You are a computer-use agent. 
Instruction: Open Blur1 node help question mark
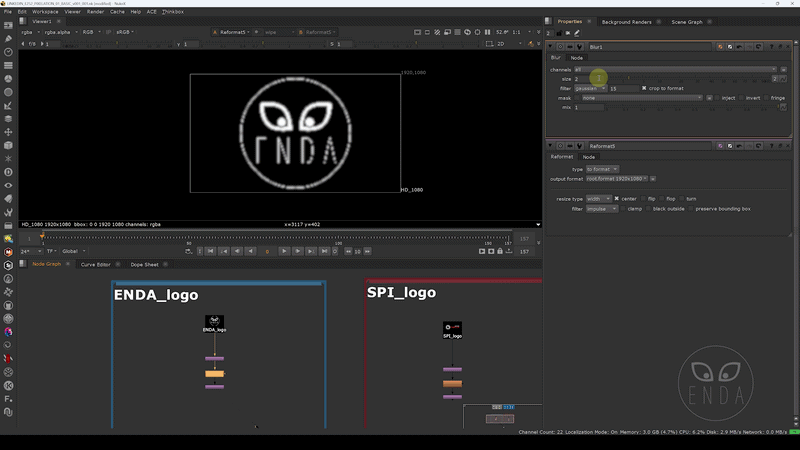tap(771, 47)
